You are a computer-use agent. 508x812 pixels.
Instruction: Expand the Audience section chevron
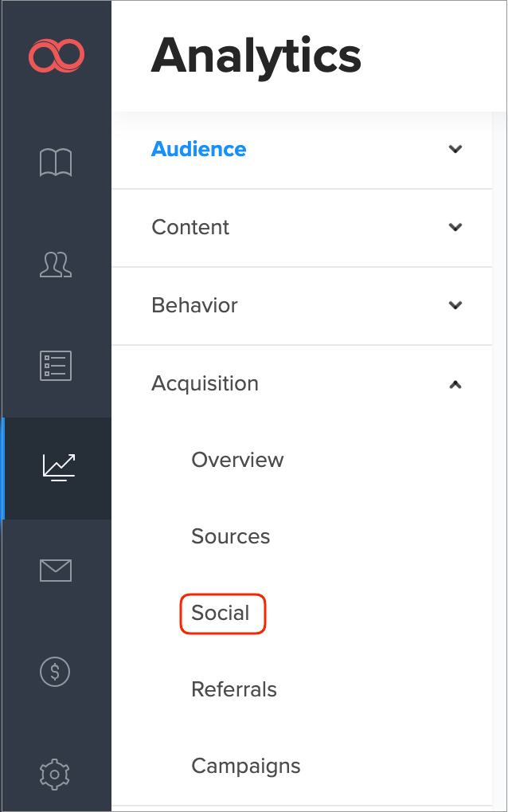tap(455, 149)
